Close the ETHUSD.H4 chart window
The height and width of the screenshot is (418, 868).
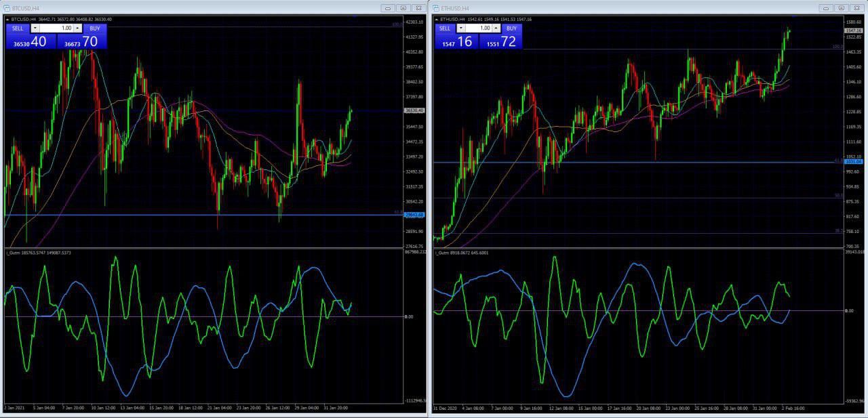click(856, 7)
